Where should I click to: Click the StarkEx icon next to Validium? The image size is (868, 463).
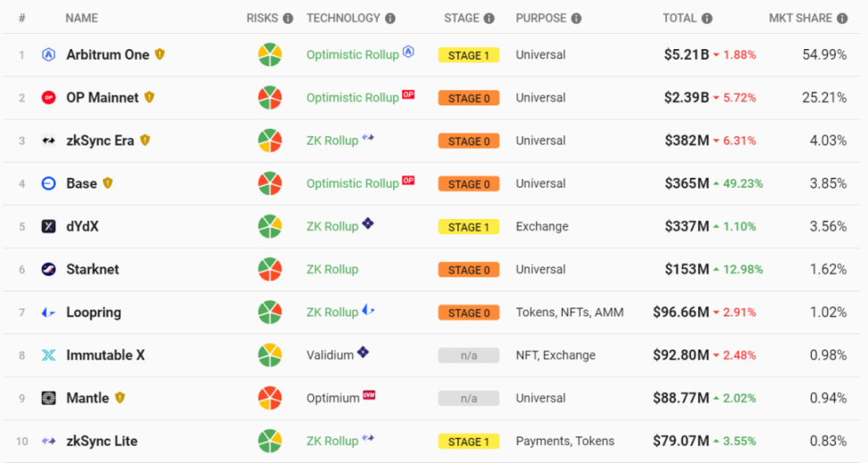363,352
